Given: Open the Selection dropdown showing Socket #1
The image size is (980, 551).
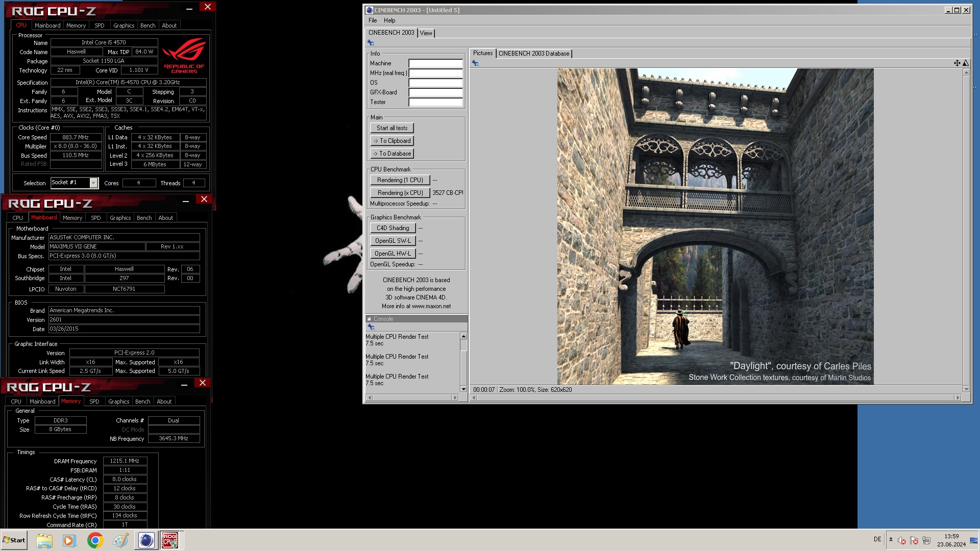Looking at the screenshot, I should [75, 183].
